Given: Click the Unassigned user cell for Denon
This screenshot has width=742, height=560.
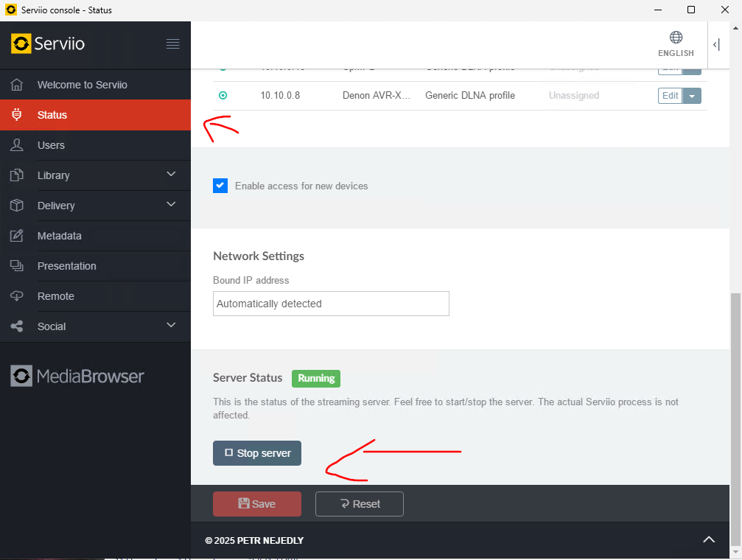Looking at the screenshot, I should (x=574, y=96).
